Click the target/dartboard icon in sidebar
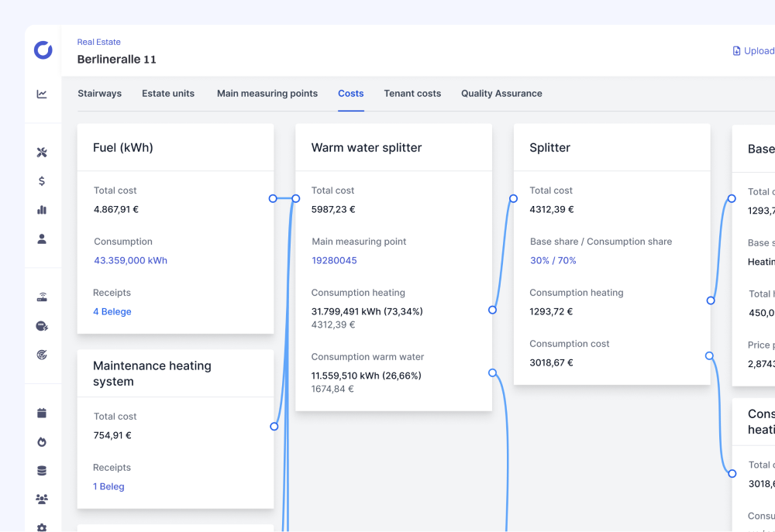The width and height of the screenshot is (775, 532). (42, 355)
